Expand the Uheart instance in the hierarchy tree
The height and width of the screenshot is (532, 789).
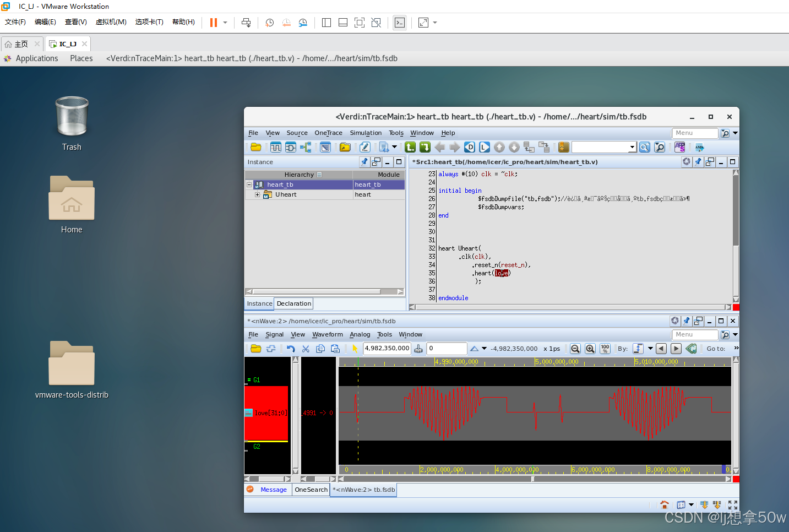(x=257, y=194)
